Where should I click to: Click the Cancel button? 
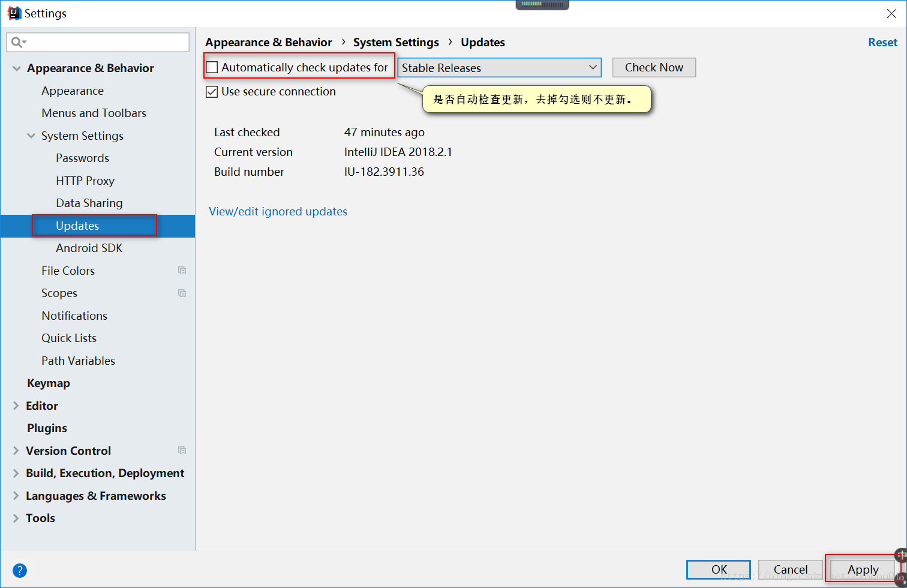790,569
